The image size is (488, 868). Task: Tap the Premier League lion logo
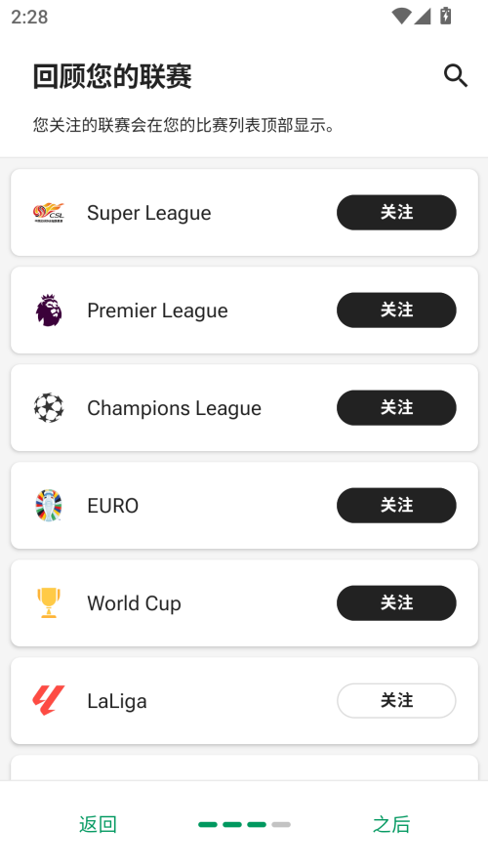click(49, 310)
